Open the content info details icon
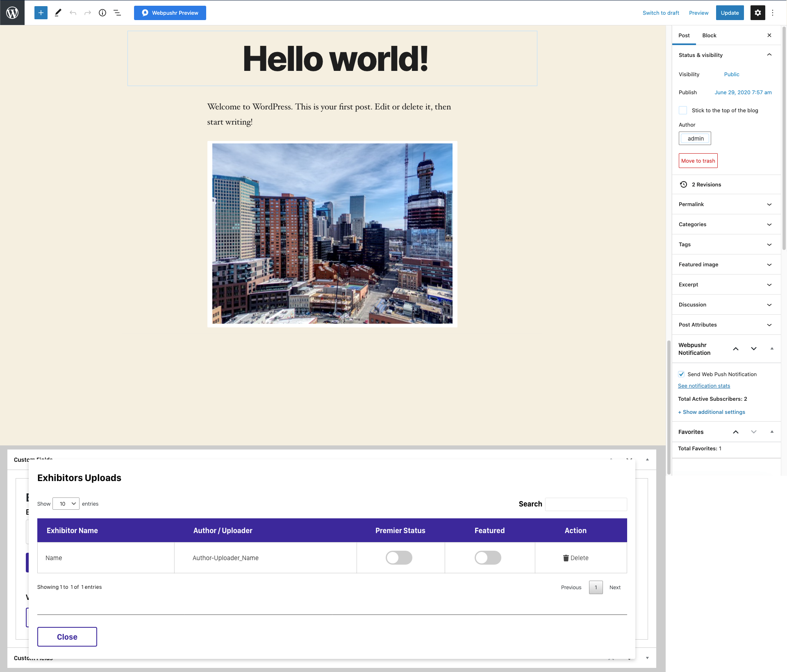This screenshot has width=787, height=672. (x=102, y=13)
